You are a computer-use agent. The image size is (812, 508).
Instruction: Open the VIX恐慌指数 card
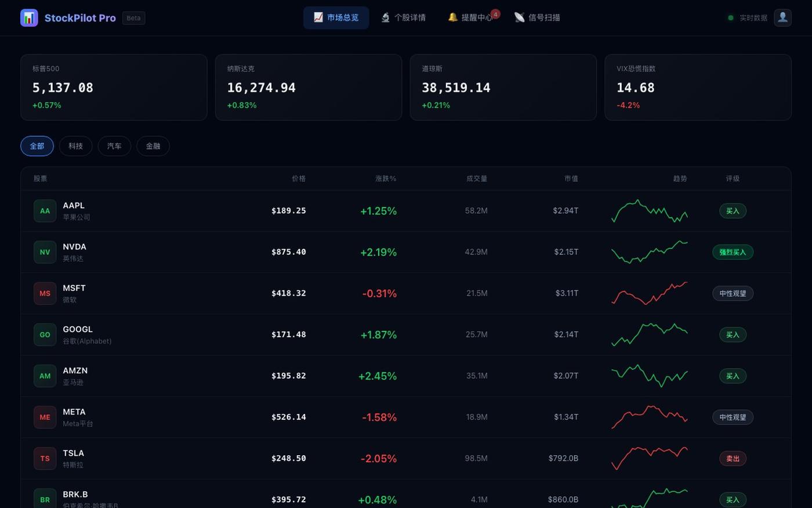coord(698,87)
